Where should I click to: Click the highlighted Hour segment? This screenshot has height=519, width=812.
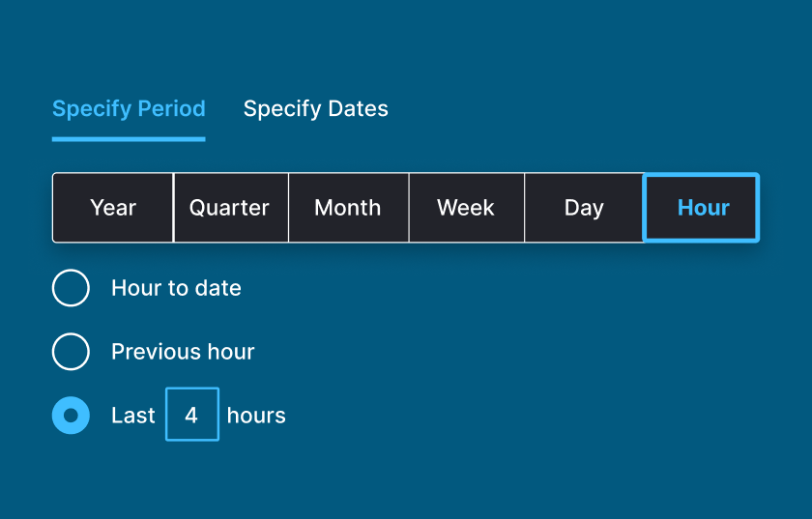[x=703, y=208]
